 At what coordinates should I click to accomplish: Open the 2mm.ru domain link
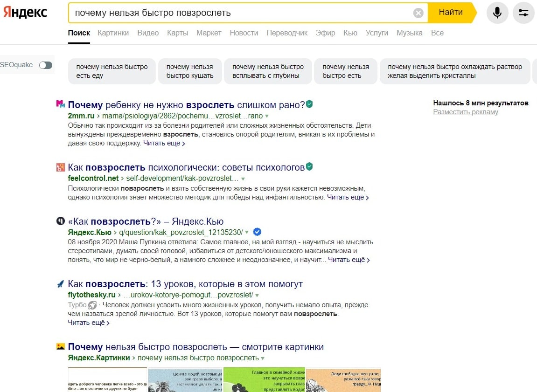tap(81, 116)
